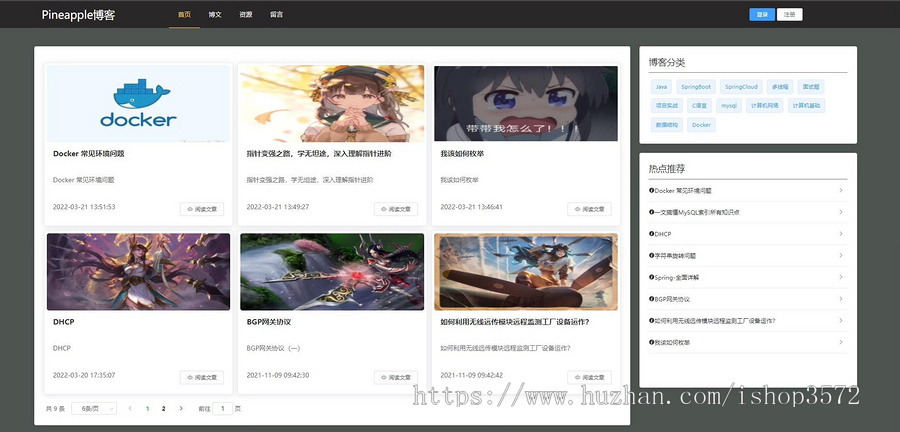Click the info icon beside 我该如何枚举 in 热点推荐
The height and width of the screenshot is (432, 900).
coord(651,343)
